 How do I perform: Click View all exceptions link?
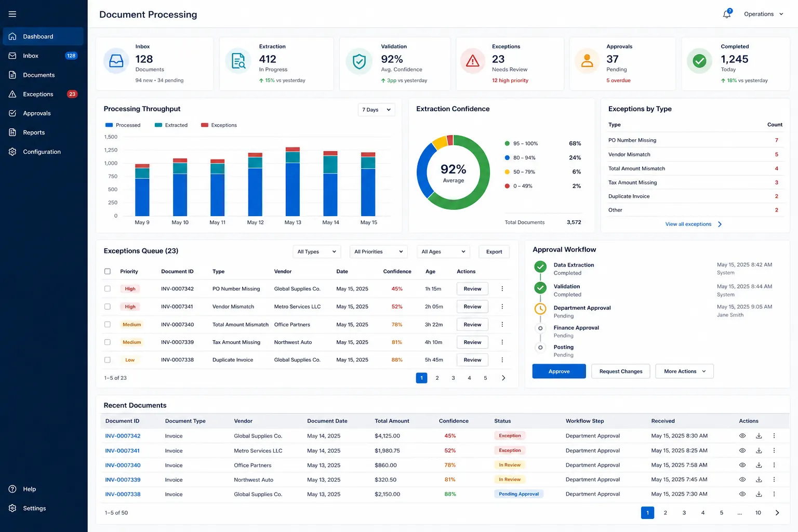tap(694, 224)
